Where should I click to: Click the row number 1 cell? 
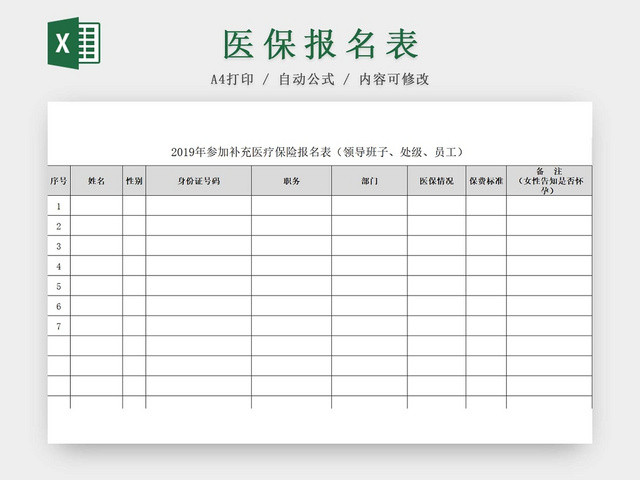59,206
